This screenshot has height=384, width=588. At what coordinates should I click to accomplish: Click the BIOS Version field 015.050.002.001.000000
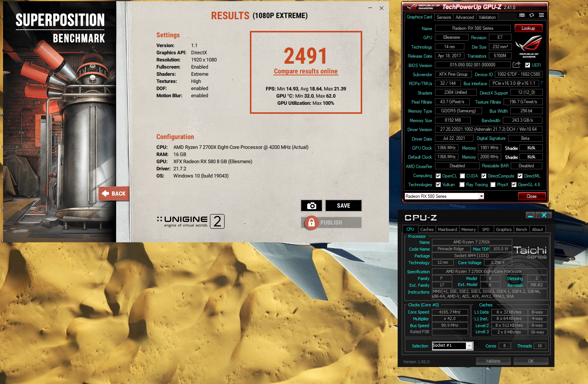pos(473,65)
